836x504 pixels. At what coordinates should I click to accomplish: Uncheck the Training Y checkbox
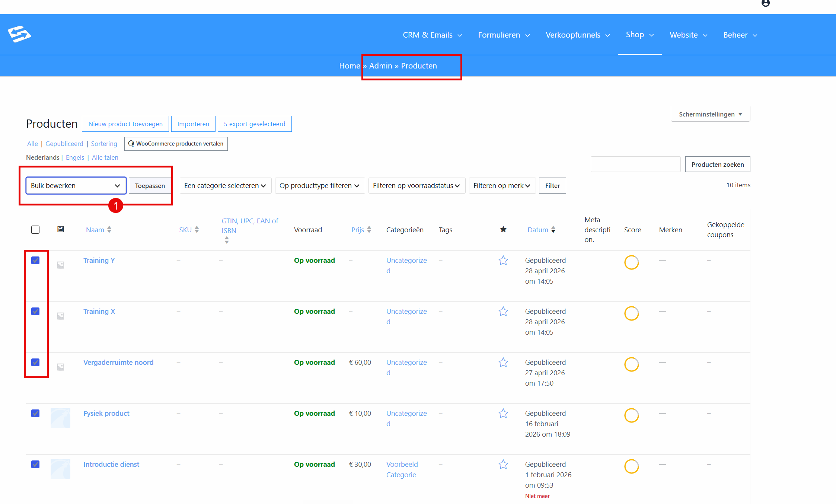pyautogui.click(x=35, y=260)
